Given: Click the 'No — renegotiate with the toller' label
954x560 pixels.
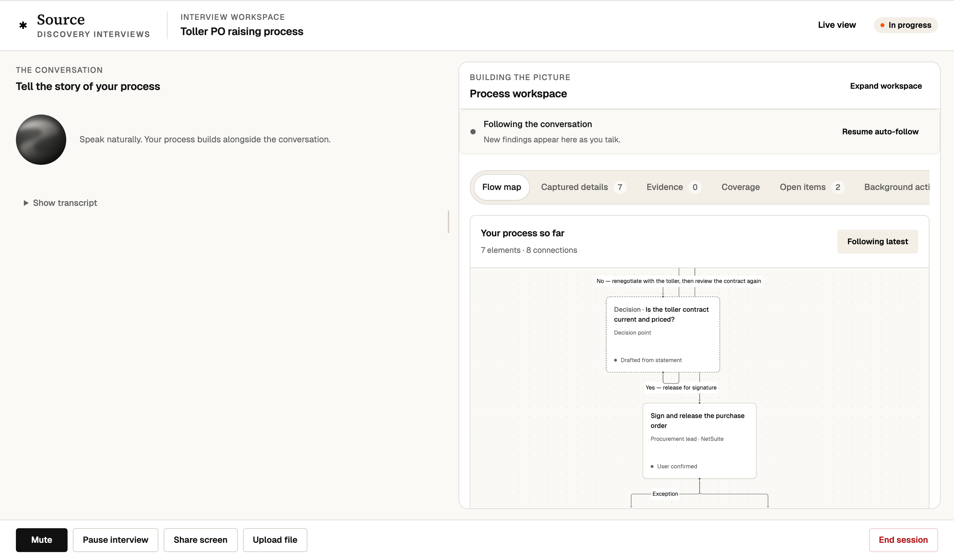Looking at the screenshot, I should click(679, 281).
